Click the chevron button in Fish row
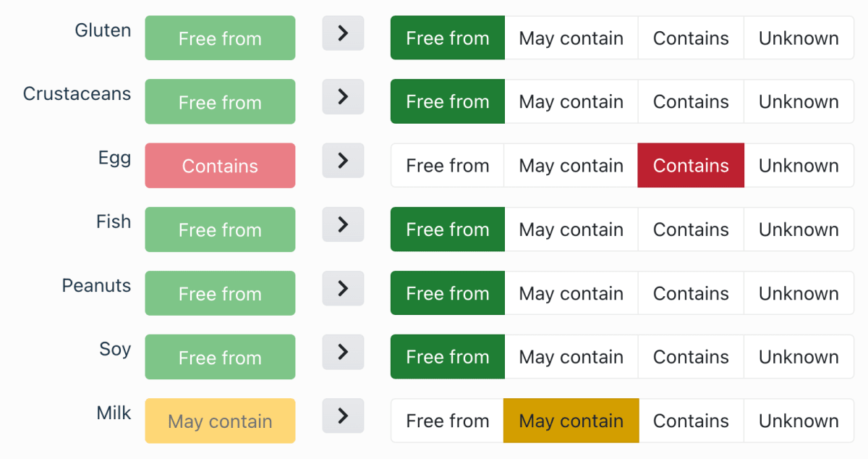The image size is (868, 459). click(x=343, y=224)
